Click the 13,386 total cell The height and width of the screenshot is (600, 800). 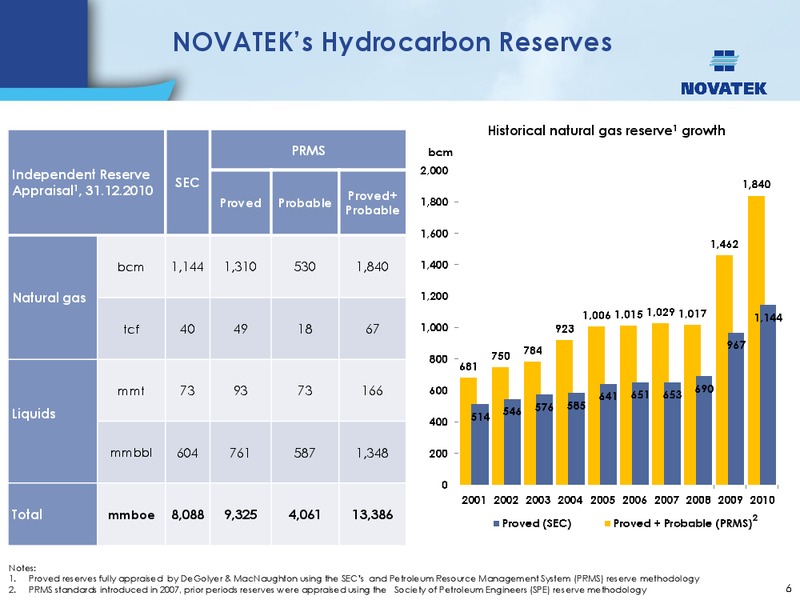point(372,515)
